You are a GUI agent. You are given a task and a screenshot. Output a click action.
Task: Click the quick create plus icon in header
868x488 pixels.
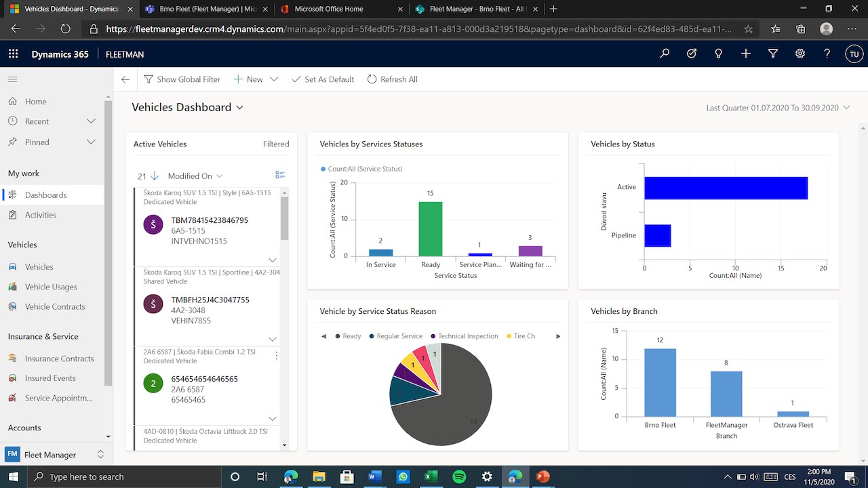pyautogui.click(x=746, y=54)
